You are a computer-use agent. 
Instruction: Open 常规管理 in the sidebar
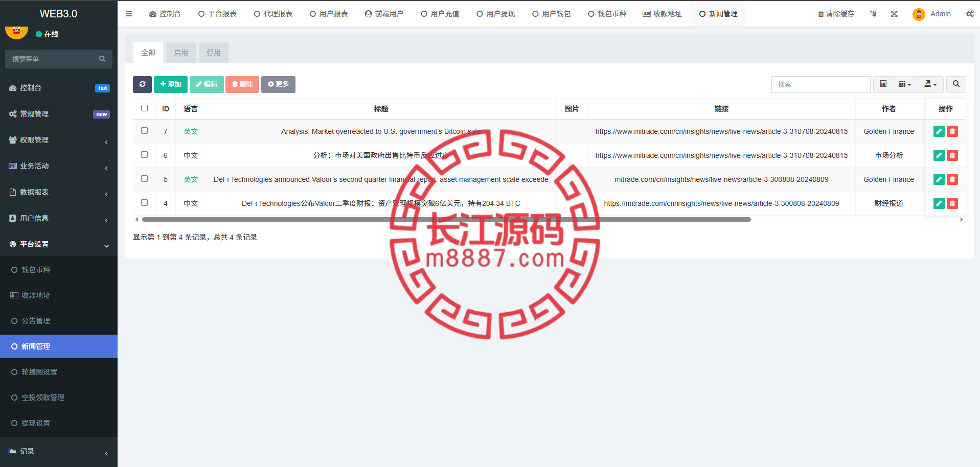tap(59, 114)
